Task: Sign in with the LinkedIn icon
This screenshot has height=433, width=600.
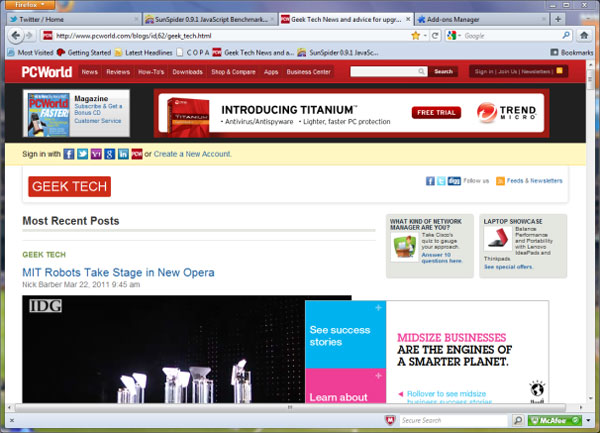Action: pyautogui.click(x=123, y=154)
